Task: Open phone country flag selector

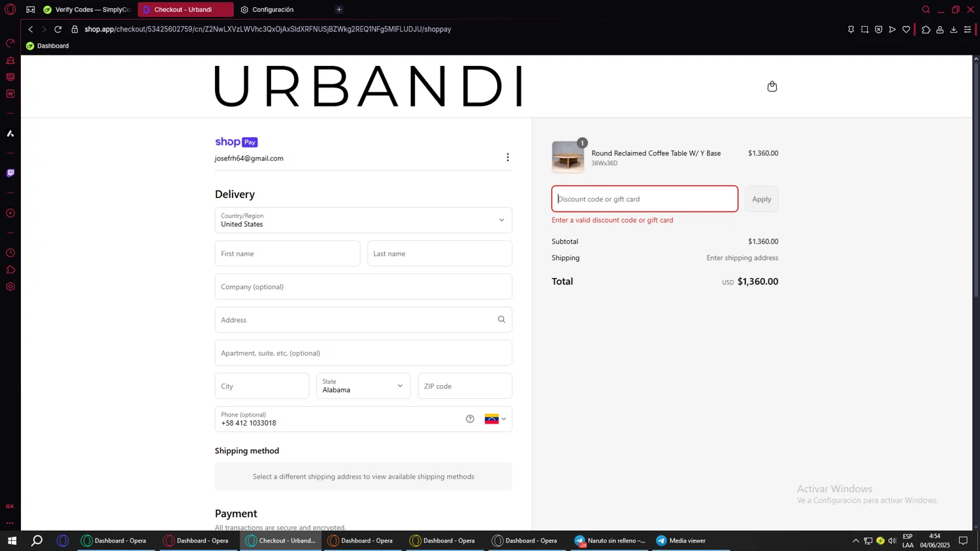Action: point(495,419)
